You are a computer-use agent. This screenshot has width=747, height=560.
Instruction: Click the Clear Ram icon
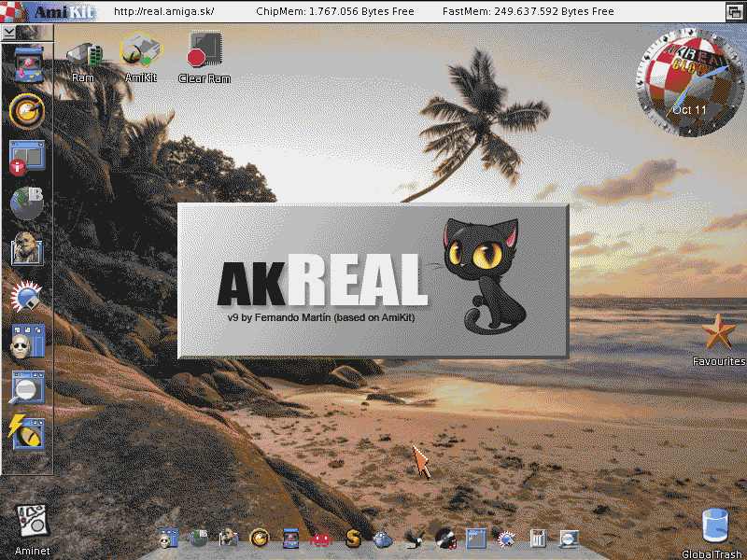[x=204, y=49]
